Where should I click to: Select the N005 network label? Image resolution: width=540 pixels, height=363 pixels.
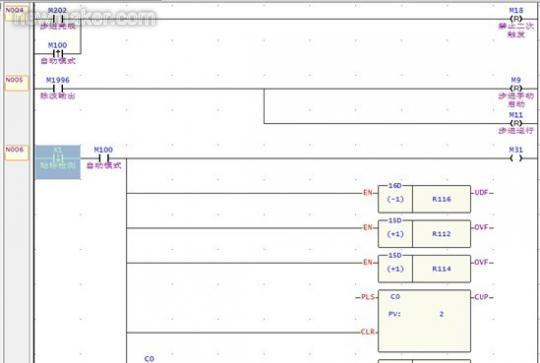[x=16, y=83]
